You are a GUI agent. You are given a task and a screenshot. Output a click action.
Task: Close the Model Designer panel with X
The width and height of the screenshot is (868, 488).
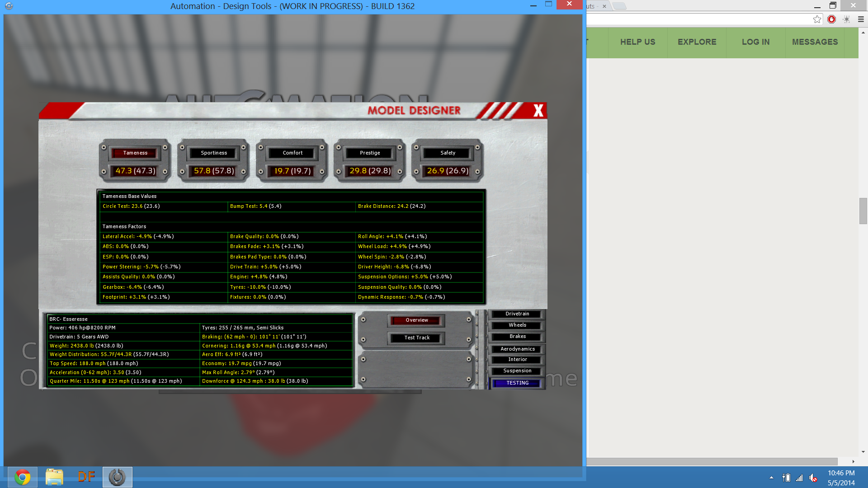[x=538, y=111]
